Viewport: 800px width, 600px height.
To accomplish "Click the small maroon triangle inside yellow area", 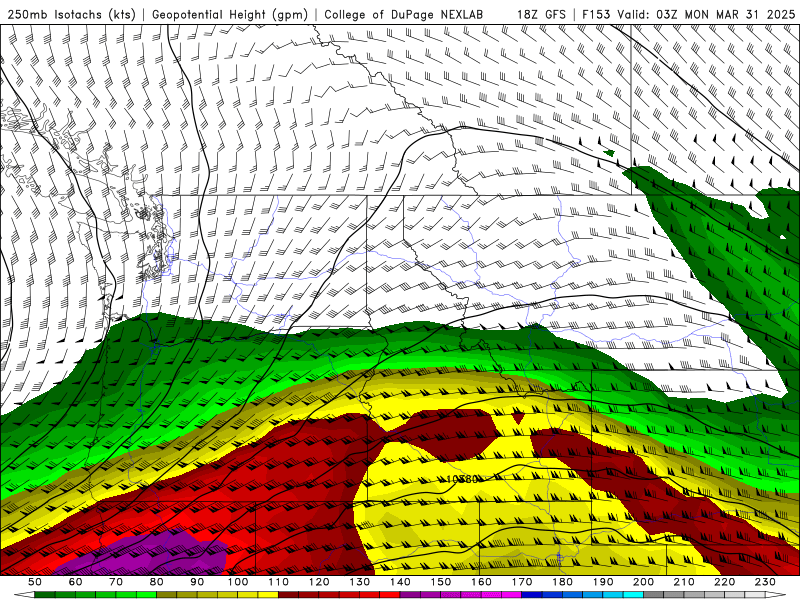I will (x=519, y=418).
